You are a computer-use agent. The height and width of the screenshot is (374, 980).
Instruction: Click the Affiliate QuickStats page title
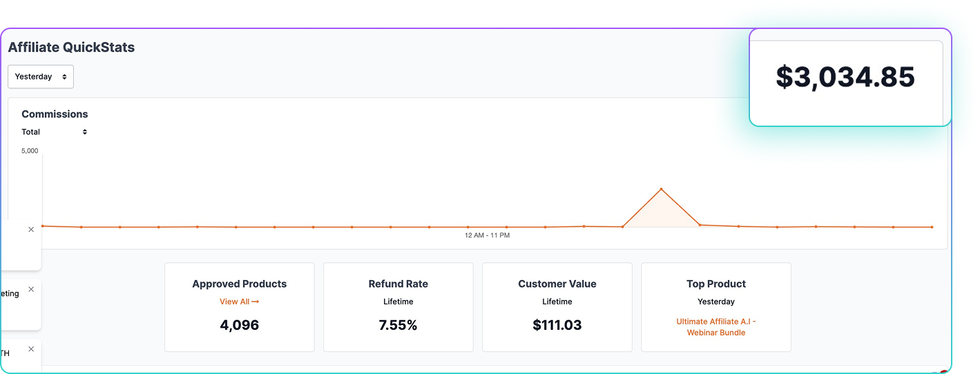click(71, 48)
